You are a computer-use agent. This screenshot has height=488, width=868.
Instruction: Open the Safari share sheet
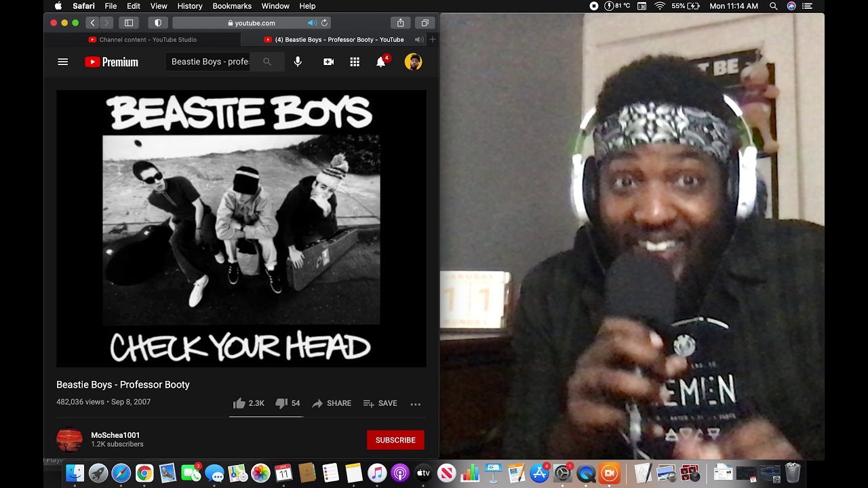401,22
